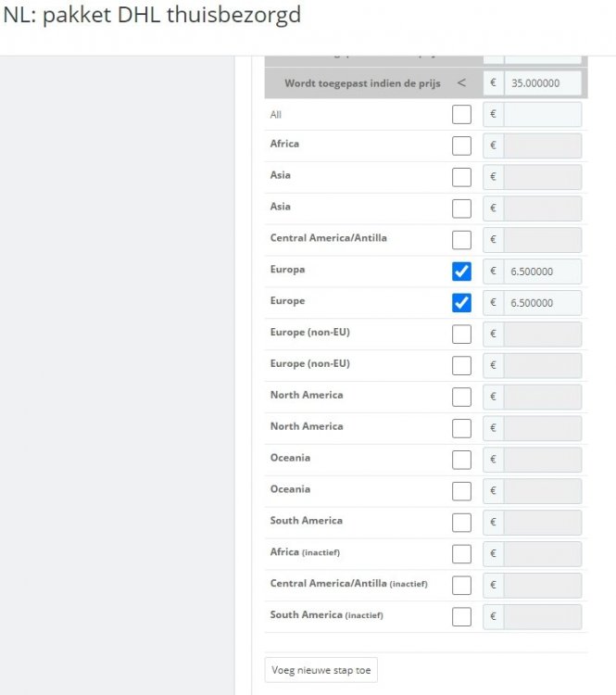
Task: Uncheck the Europa zone checkbox
Action: click(461, 272)
